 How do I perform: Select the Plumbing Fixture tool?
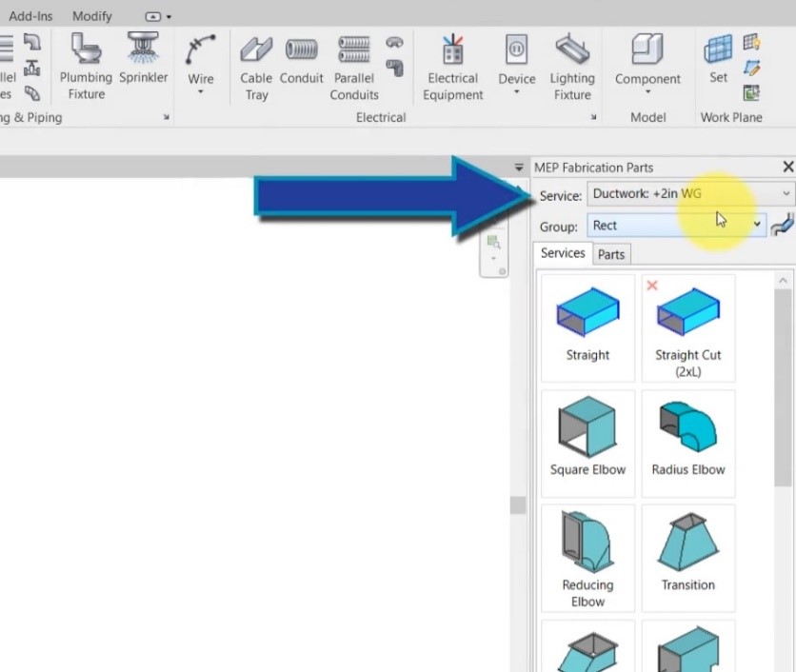point(85,64)
